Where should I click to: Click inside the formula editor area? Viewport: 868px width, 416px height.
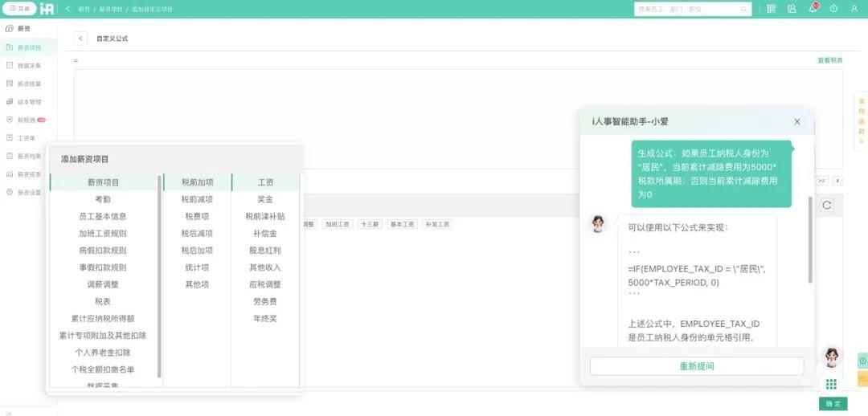[x=458, y=118]
